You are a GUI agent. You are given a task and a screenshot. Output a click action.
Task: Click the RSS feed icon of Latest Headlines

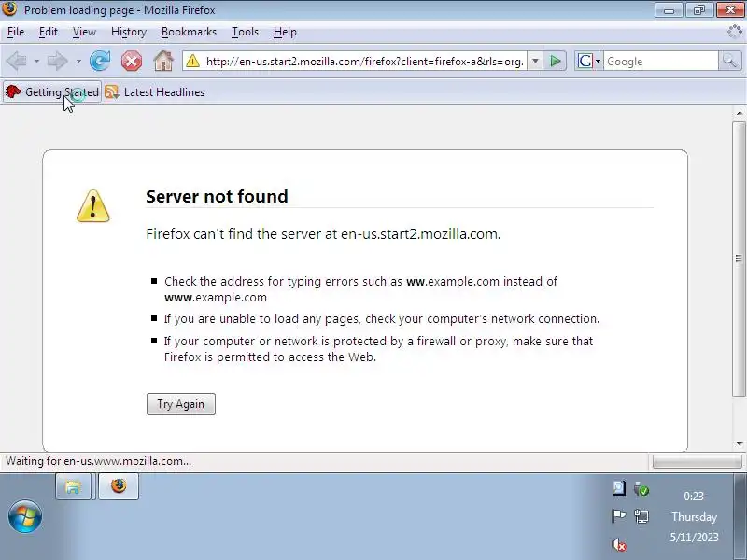coord(111,91)
